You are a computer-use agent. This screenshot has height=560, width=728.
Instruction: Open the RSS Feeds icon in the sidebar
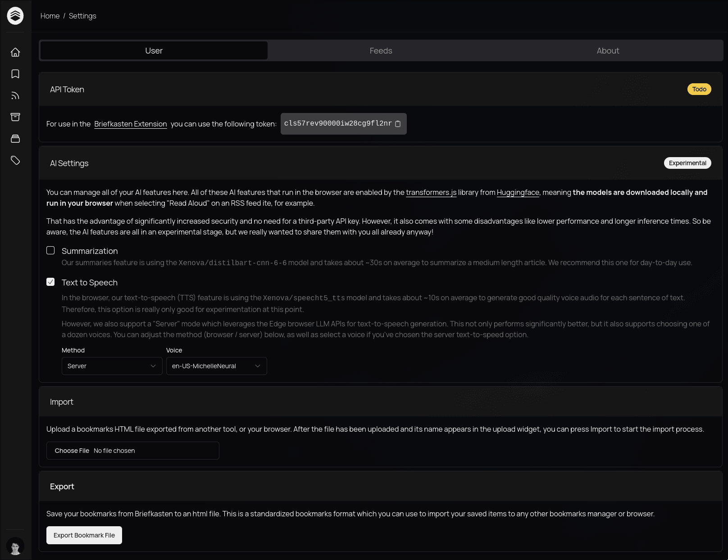pyautogui.click(x=15, y=95)
